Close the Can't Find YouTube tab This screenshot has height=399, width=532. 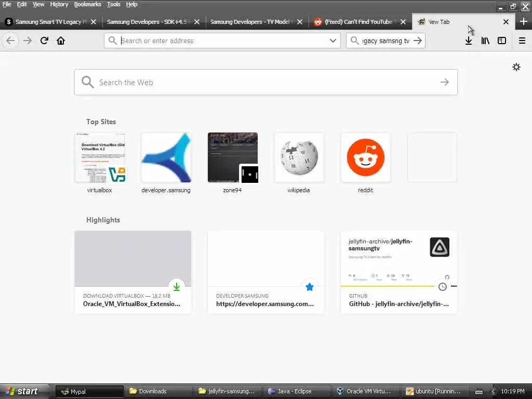pos(403,22)
